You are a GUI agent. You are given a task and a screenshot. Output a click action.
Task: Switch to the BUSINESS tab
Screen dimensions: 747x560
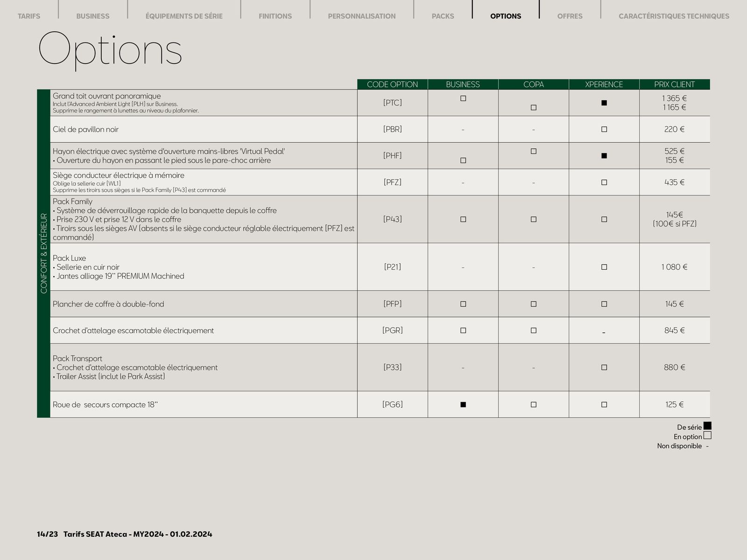pyautogui.click(x=93, y=16)
